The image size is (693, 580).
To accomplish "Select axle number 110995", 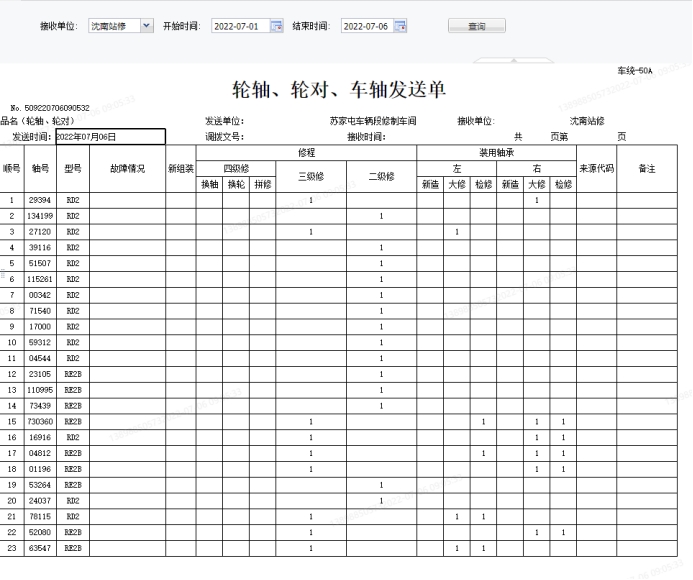I will pos(40,390).
